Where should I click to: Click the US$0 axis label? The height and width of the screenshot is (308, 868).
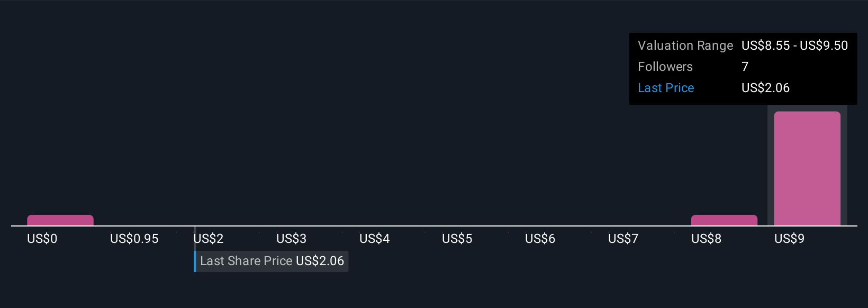click(42, 239)
